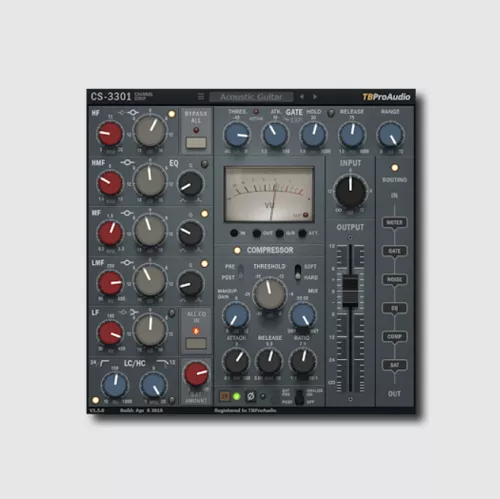Click the compressor Threshold knob

[x=269, y=294]
